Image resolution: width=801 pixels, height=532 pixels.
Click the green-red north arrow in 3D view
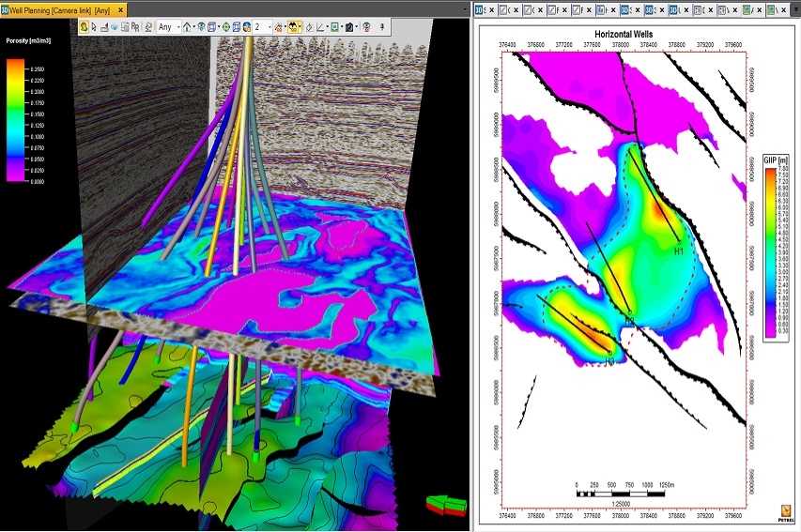(x=447, y=504)
